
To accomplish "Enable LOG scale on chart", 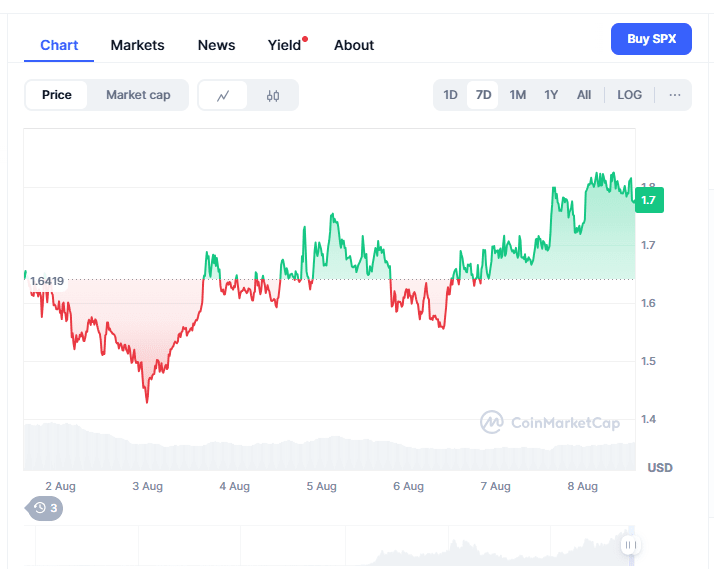I will coord(630,95).
